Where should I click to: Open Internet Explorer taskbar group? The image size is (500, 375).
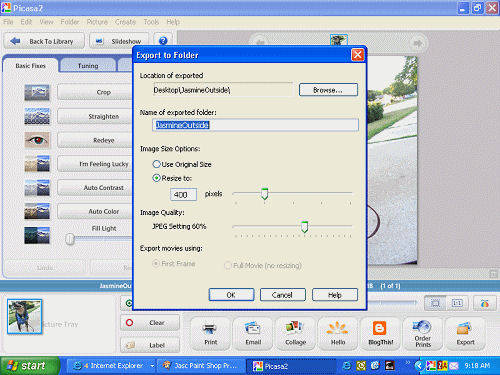112,366
